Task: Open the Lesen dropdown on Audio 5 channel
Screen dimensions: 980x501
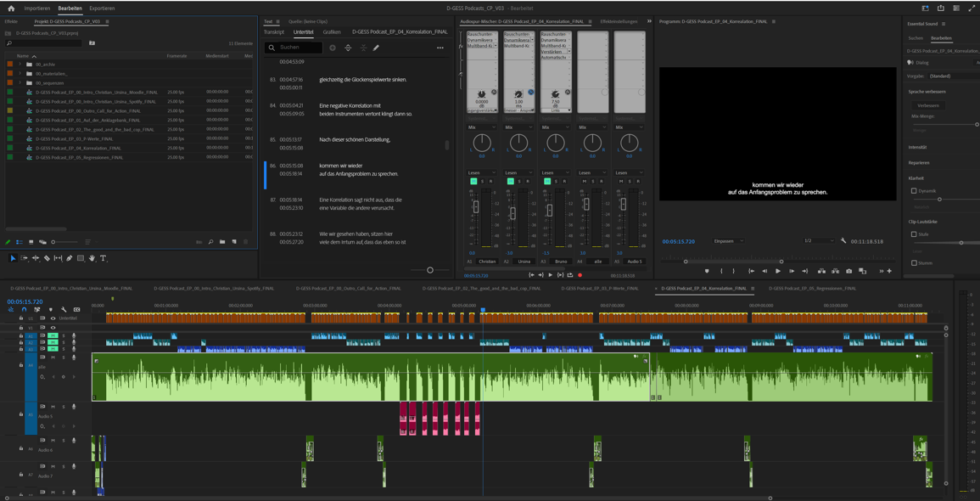Action: (x=629, y=172)
